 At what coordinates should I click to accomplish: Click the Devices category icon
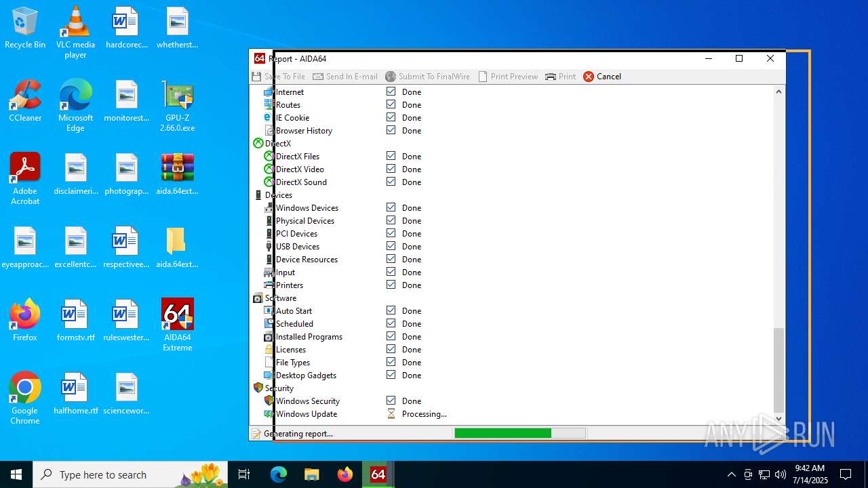coord(258,195)
